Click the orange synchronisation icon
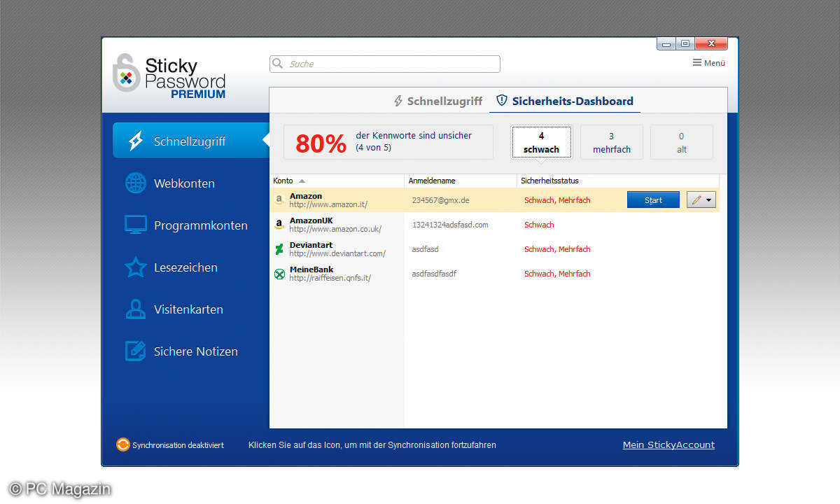840x504 pixels. (123, 444)
